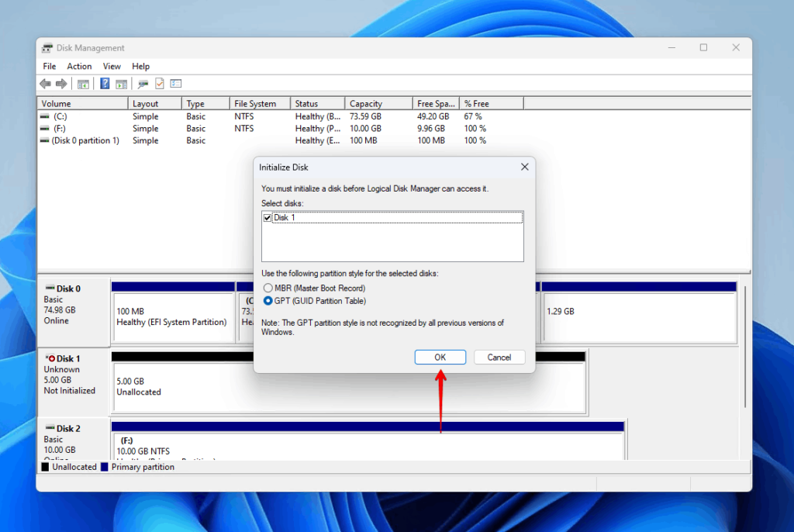Sort by Status column header

(317, 103)
